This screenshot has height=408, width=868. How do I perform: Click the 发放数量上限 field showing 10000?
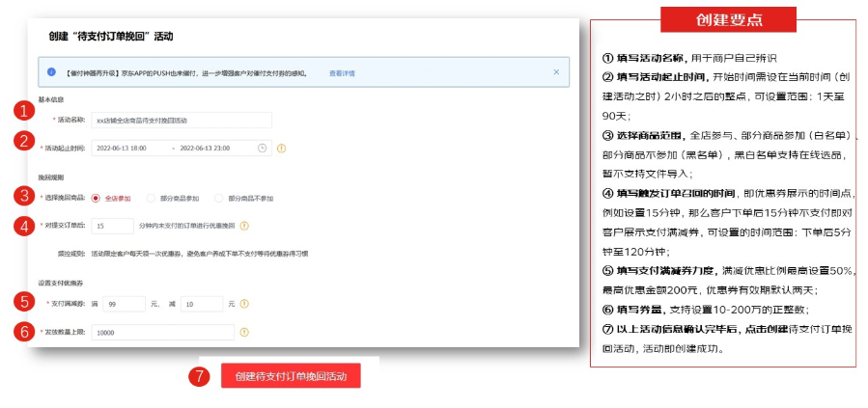(x=162, y=332)
